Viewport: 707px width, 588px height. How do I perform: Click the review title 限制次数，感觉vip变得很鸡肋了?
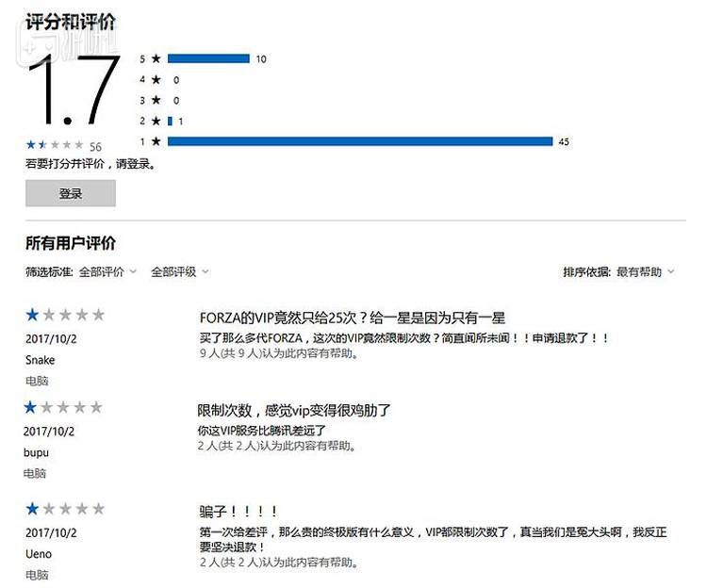pyautogui.click(x=293, y=410)
